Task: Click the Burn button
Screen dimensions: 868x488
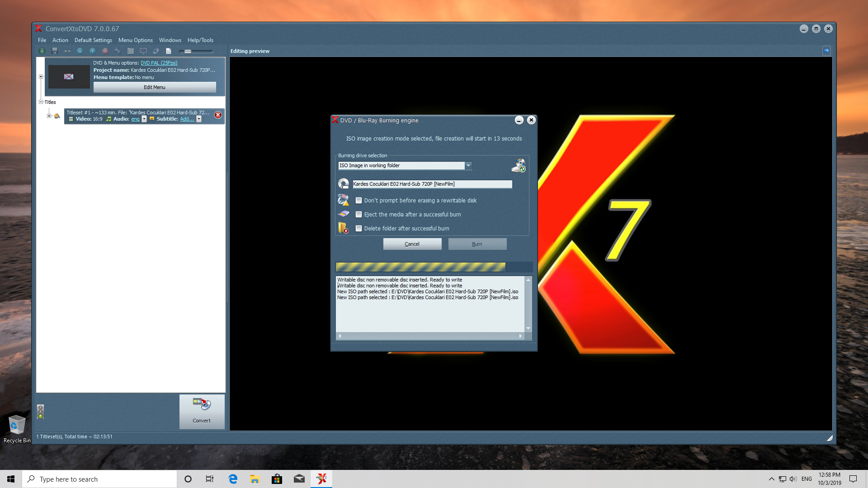Action: pyautogui.click(x=477, y=244)
